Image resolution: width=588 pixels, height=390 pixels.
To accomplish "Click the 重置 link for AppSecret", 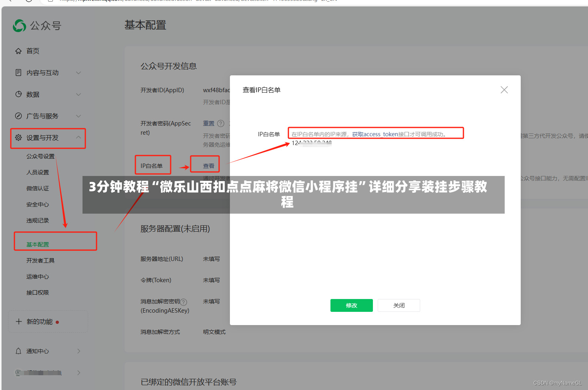I will coord(209,123).
